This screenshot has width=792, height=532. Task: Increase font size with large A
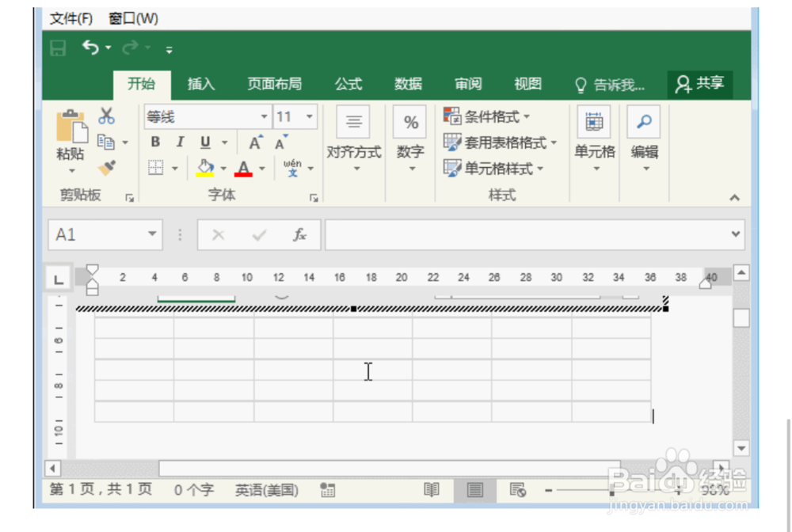click(256, 142)
